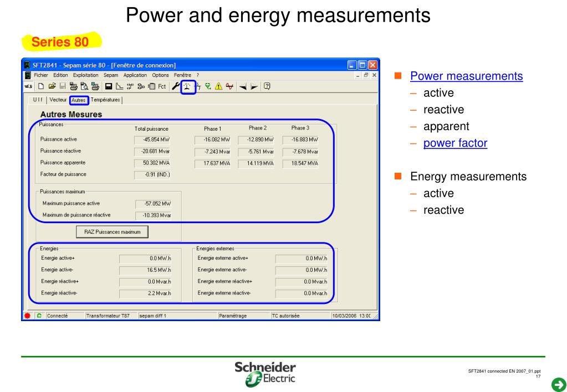Click the New file toolbar icon

(41, 86)
